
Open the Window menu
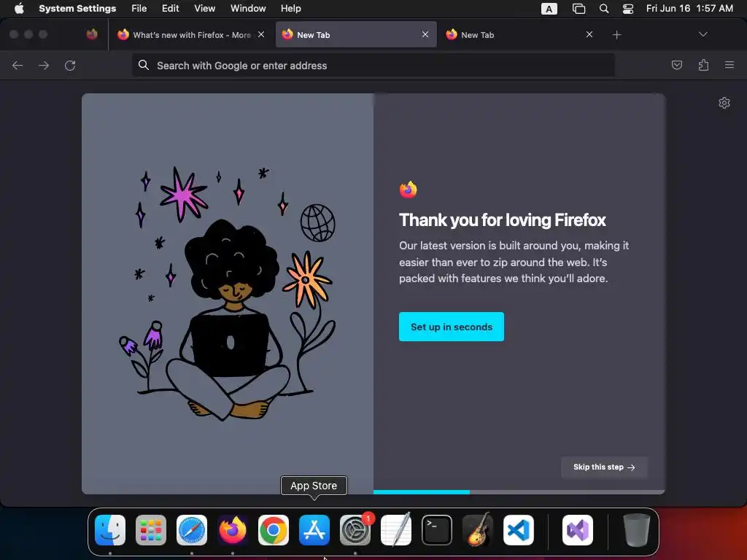[248, 8]
